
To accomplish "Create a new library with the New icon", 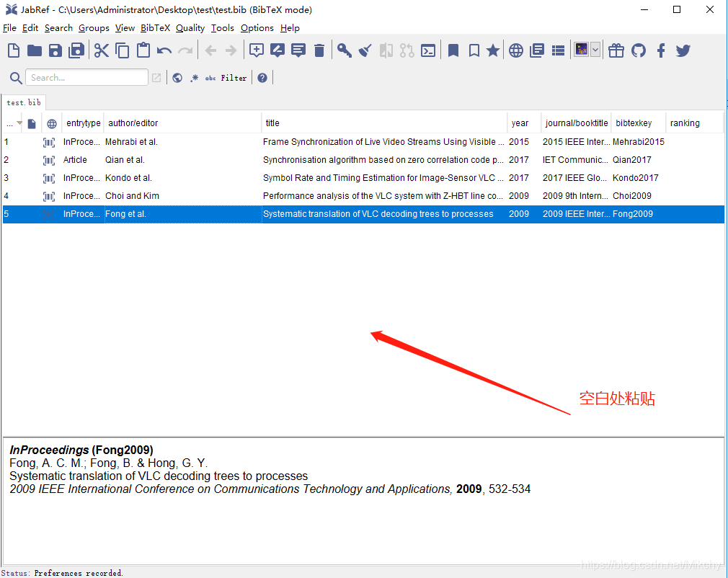I will [14, 50].
